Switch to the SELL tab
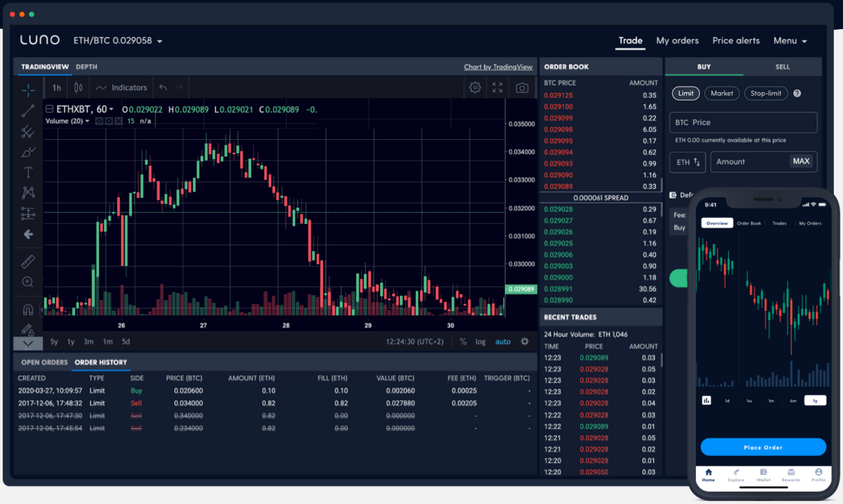This screenshot has height=504, width=843. 782,67
